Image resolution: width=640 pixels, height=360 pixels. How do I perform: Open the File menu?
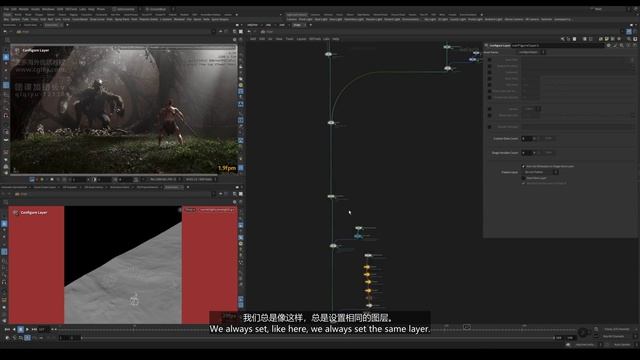click(7, 9)
